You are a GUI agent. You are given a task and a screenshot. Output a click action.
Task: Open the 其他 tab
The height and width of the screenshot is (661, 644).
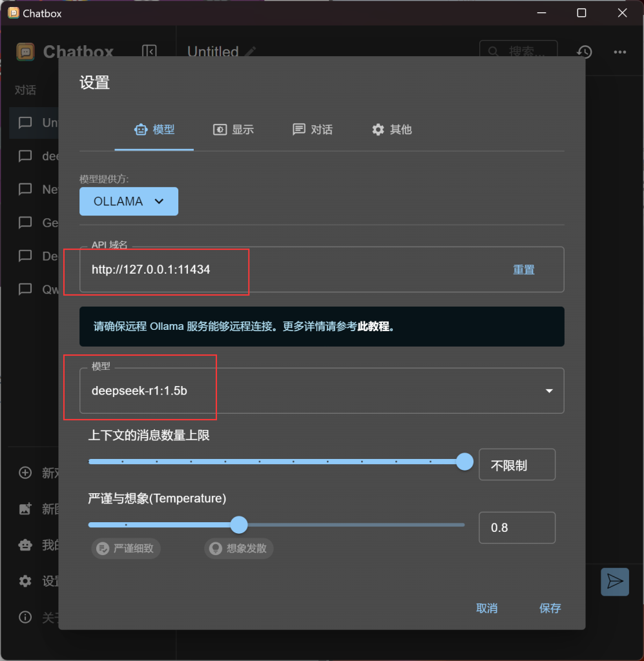pyautogui.click(x=392, y=129)
